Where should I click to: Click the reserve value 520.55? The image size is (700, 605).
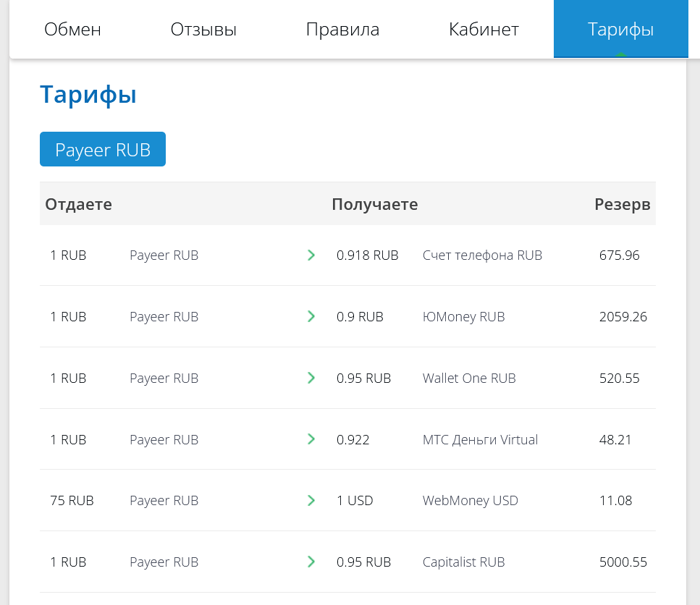[619, 378]
